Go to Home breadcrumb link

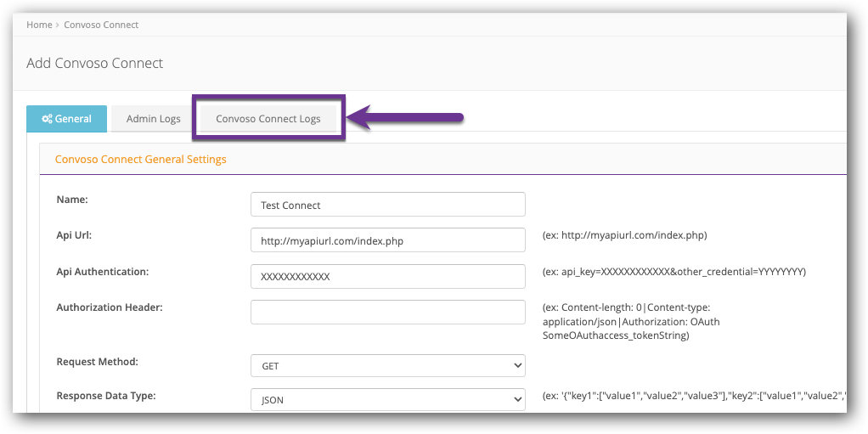39,25
